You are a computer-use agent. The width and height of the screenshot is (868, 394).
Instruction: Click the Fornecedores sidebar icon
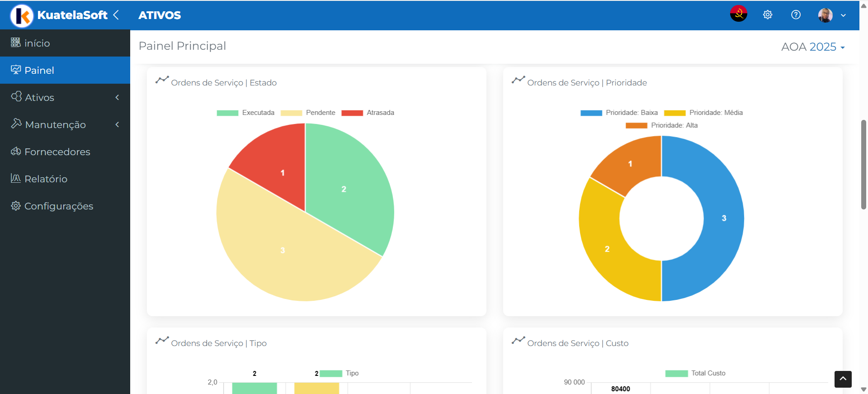16,152
